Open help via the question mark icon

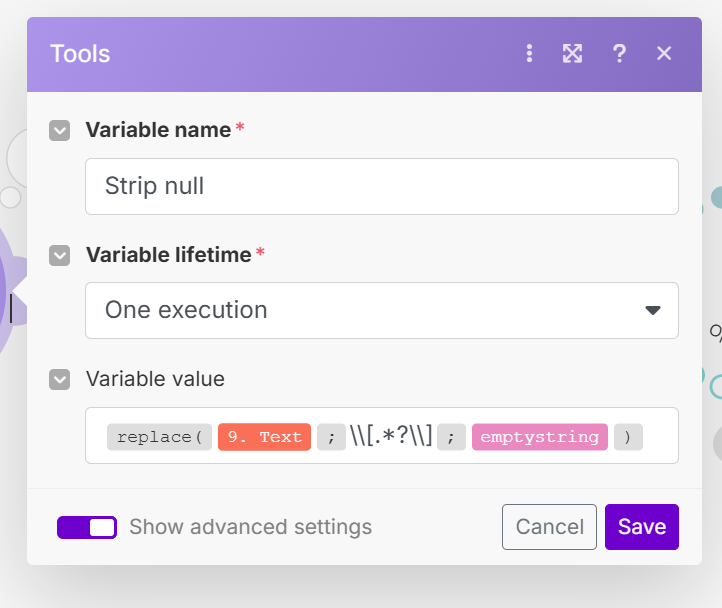pos(619,54)
